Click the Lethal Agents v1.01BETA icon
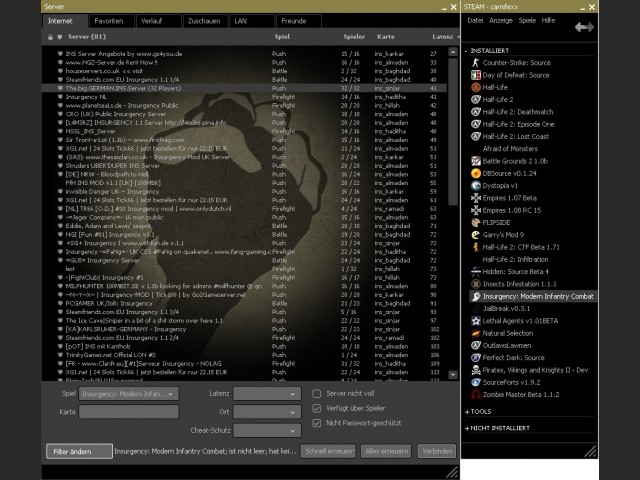 click(x=476, y=320)
